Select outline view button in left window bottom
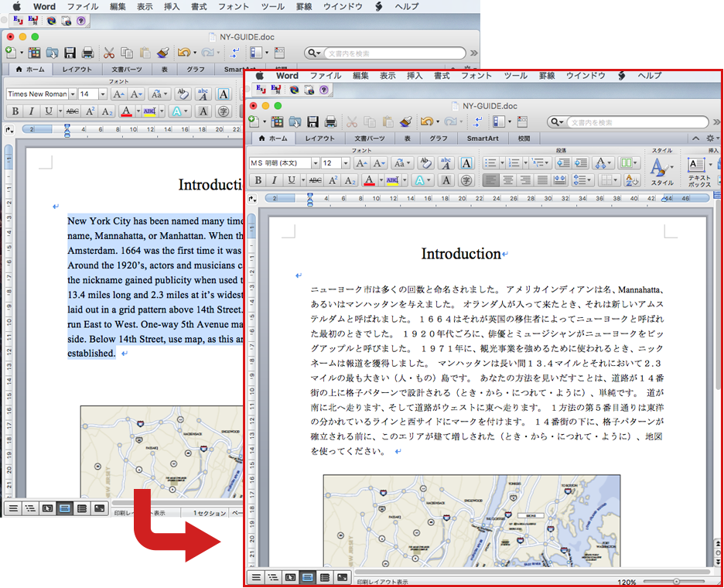The width and height of the screenshot is (724, 588). point(30,508)
